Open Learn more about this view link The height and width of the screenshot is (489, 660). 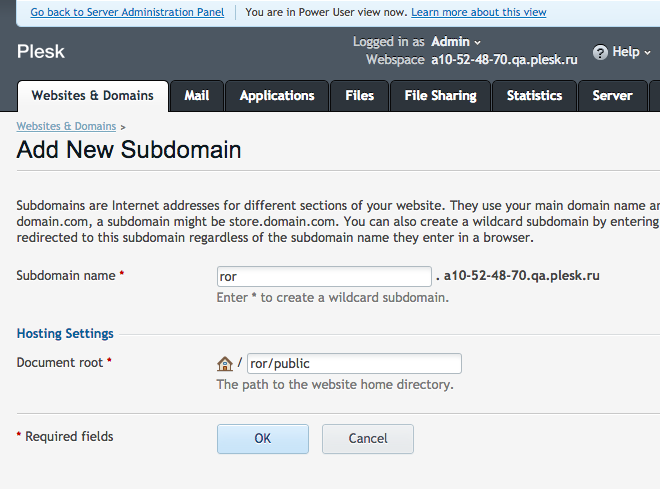(x=479, y=12)
